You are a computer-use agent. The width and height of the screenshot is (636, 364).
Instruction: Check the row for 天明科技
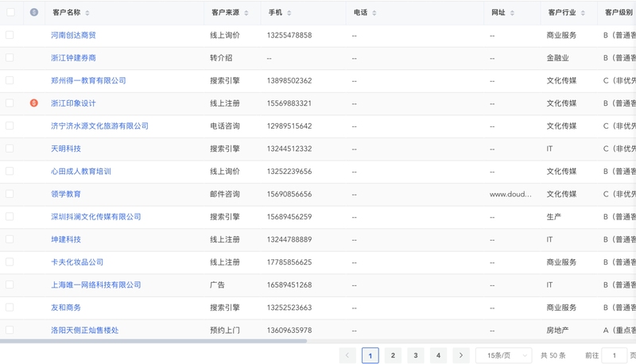pyautogui.click(x=10, y=149)
